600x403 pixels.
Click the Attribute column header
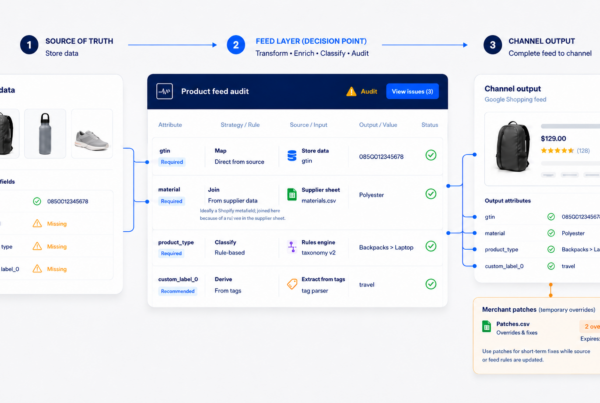170,125
